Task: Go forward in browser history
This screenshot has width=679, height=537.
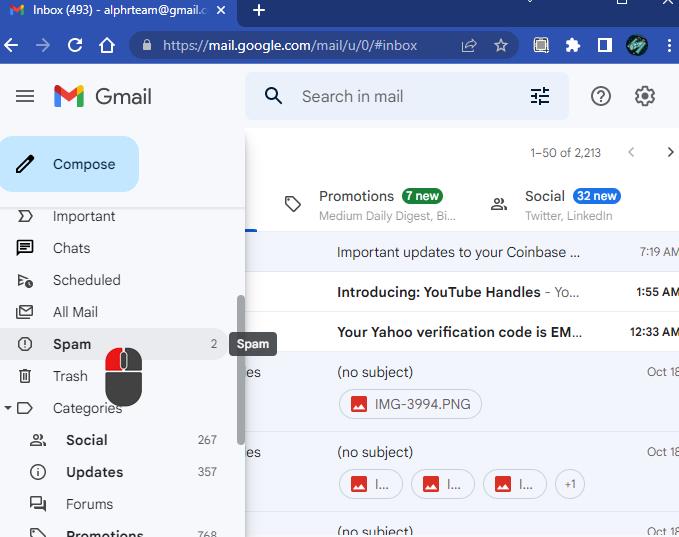Action: (x=43, y=45)
